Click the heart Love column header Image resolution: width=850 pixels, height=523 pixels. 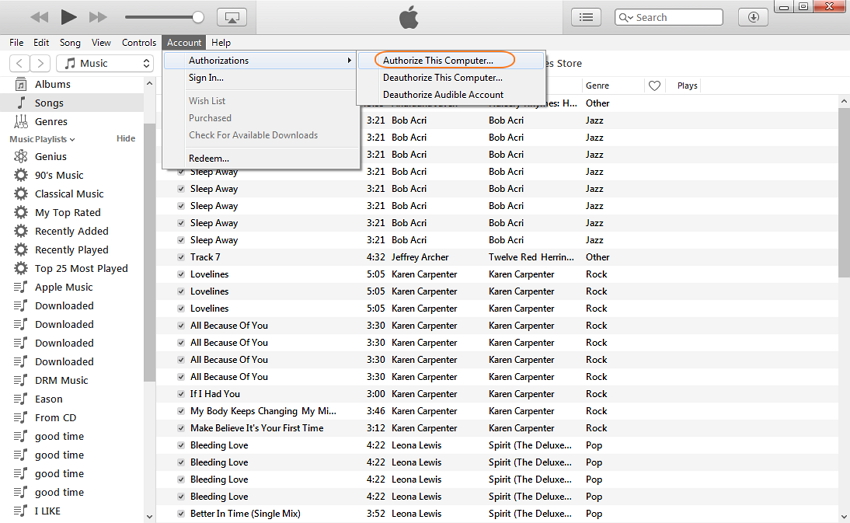[x=654, y=86]
